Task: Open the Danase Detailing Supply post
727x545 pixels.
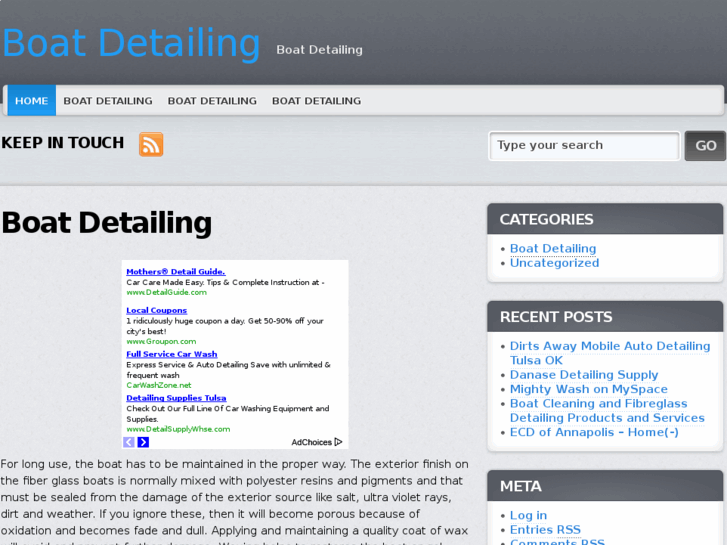Action: click(584, 375)
